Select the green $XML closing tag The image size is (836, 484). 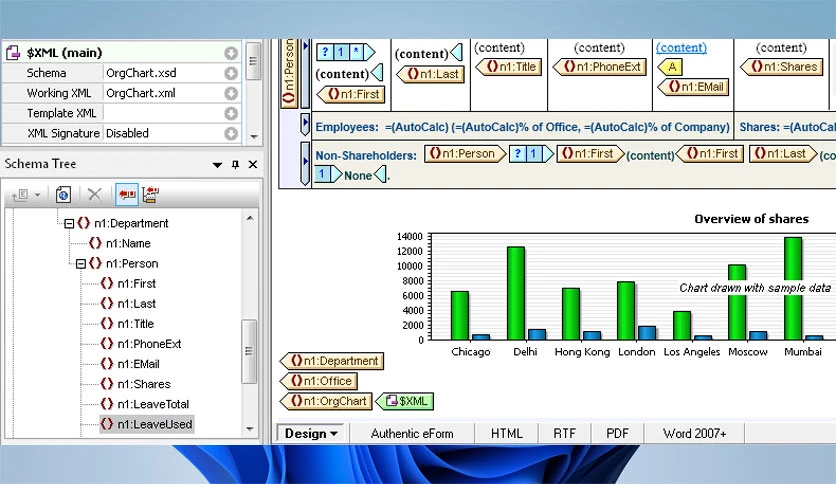[405, 401]
